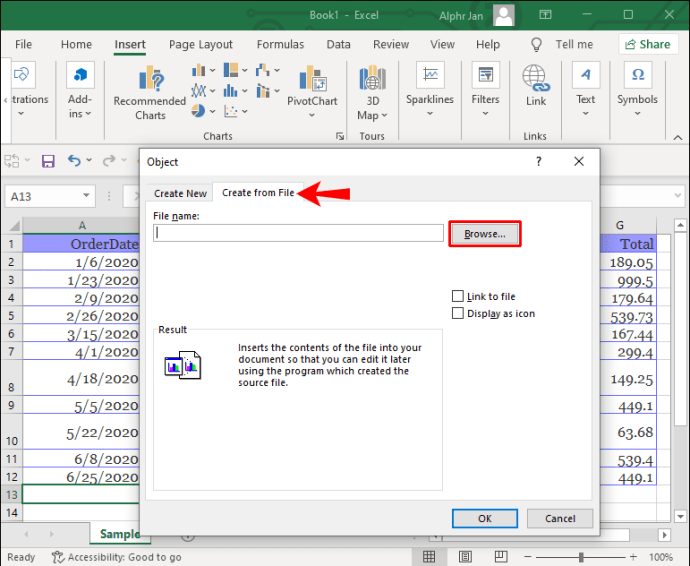Open the Symbols ribbon group

point(637,80)
